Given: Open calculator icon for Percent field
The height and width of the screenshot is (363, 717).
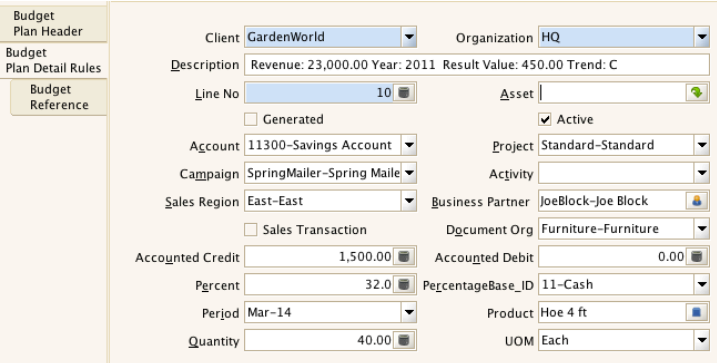Looking at the screenshot, I should click(404, 284).
